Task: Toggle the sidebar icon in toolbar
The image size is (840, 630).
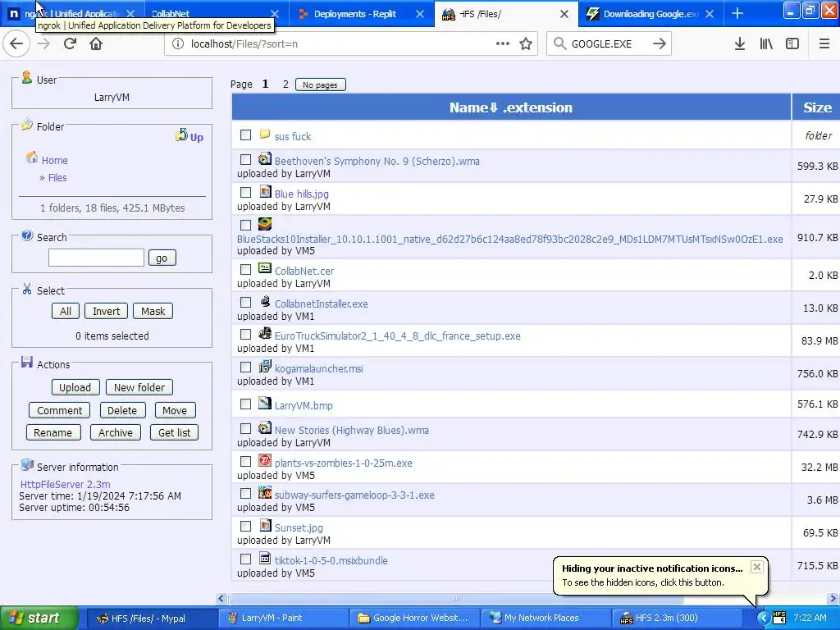Action: [x=792, y=44]
